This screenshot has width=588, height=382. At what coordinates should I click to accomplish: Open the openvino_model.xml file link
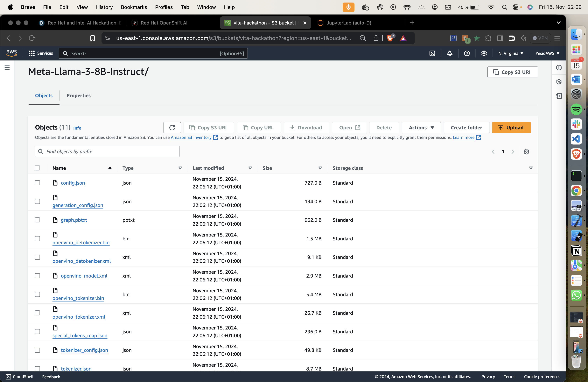(84, 276)
